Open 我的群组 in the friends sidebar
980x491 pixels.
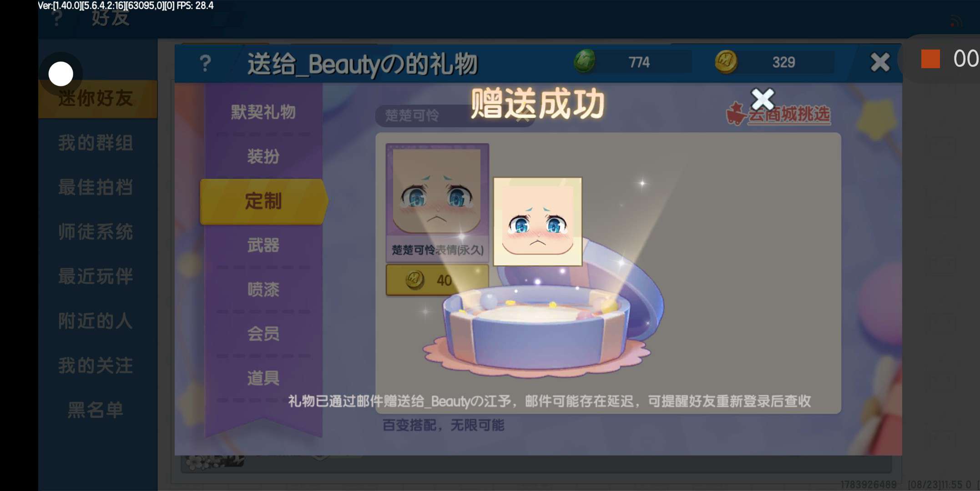coord(96,143)
